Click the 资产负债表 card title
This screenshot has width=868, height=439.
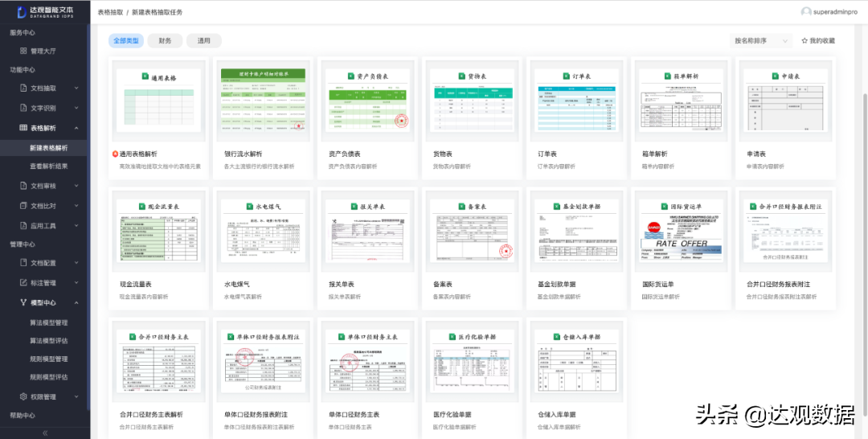point(344,154)
